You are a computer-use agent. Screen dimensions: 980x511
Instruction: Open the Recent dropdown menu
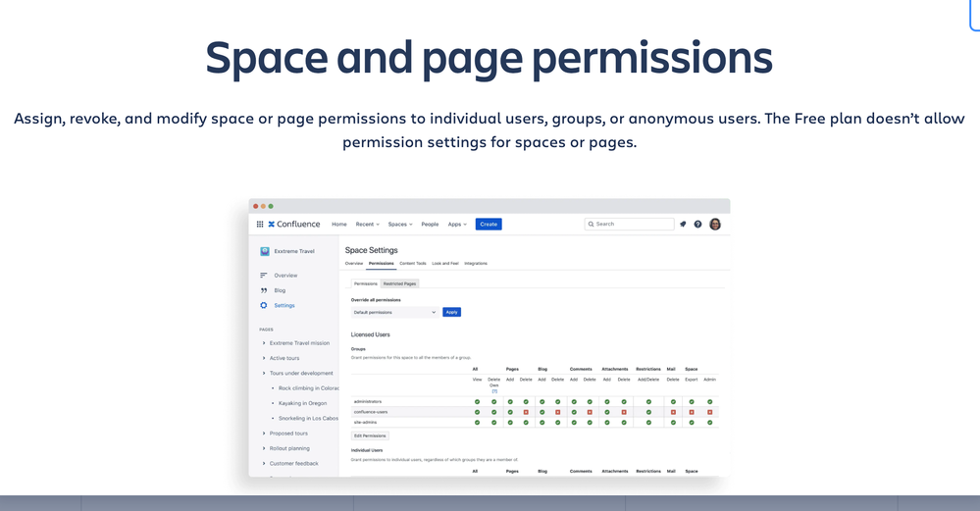(x=368, y=225)
